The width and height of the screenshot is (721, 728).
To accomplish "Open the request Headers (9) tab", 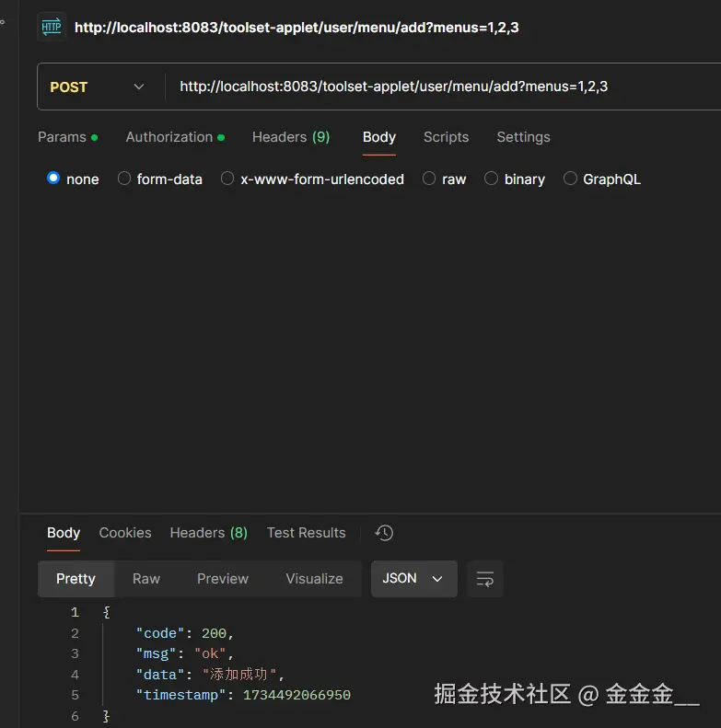I will (291, 137).
